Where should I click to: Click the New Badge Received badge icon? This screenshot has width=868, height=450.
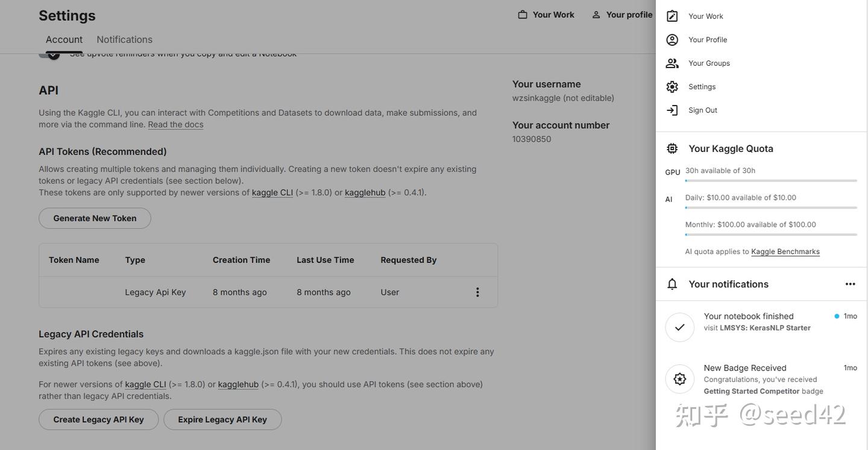tap(680, 379)
